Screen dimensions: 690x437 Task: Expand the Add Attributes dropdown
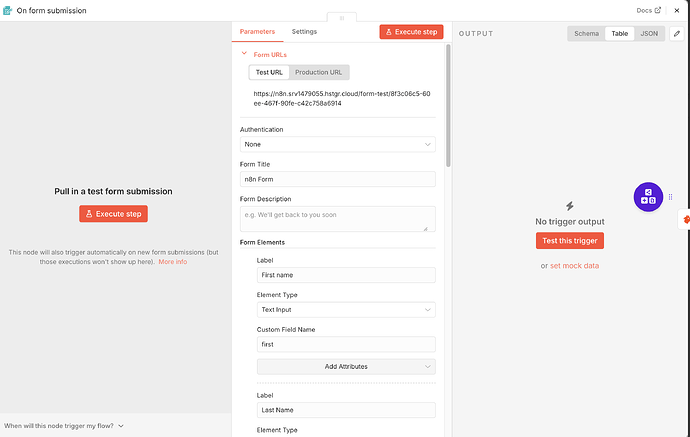point(345,367)
